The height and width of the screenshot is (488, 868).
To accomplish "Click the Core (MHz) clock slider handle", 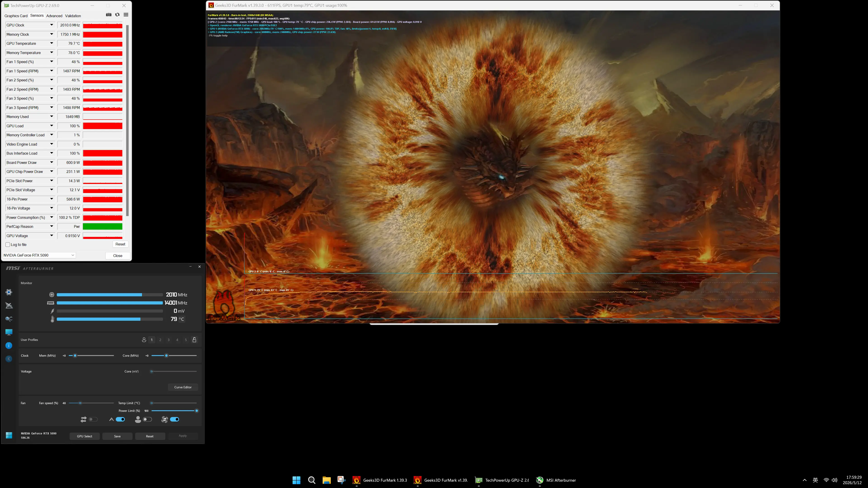I will tap(166, 356).
